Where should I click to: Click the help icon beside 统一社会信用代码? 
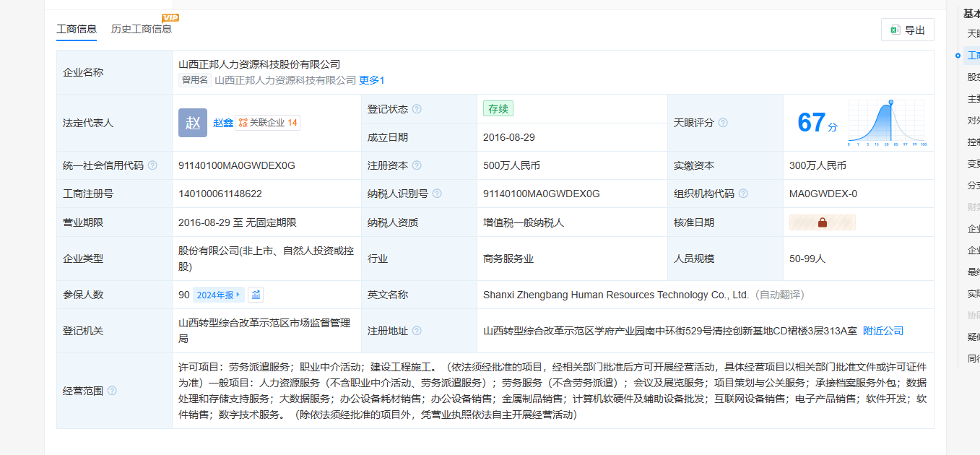[x=152, y=165]
